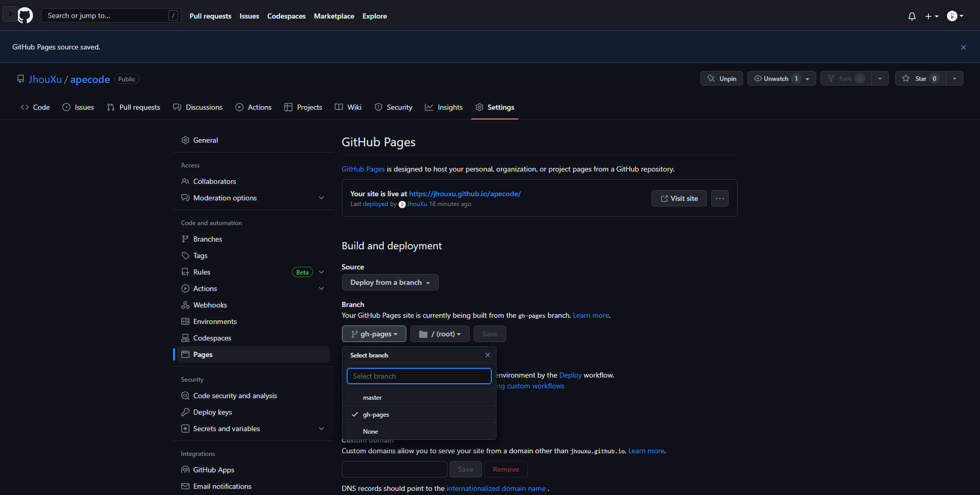Open General settings in sidebar
The height and width of the screenshot is (495, 980).
tap(253, 140)
